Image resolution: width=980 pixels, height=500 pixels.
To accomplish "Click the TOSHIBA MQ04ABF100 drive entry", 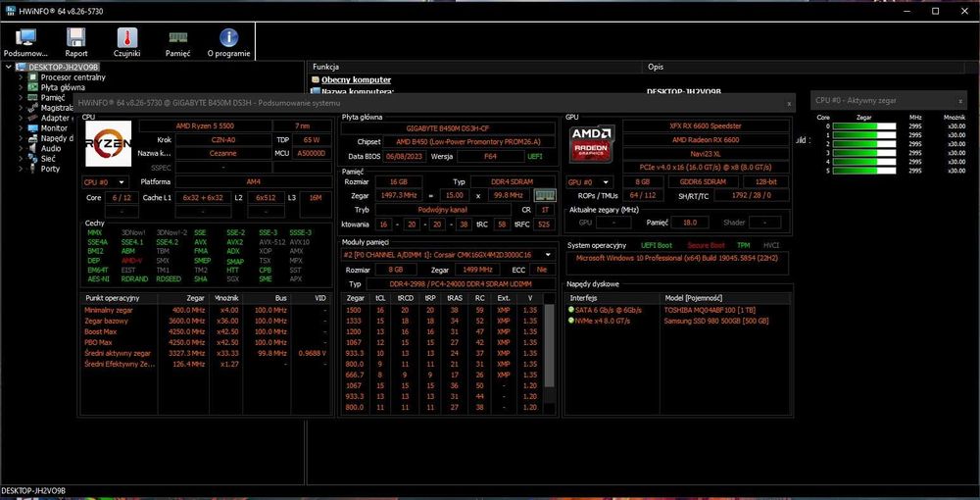I will (710, 310).
